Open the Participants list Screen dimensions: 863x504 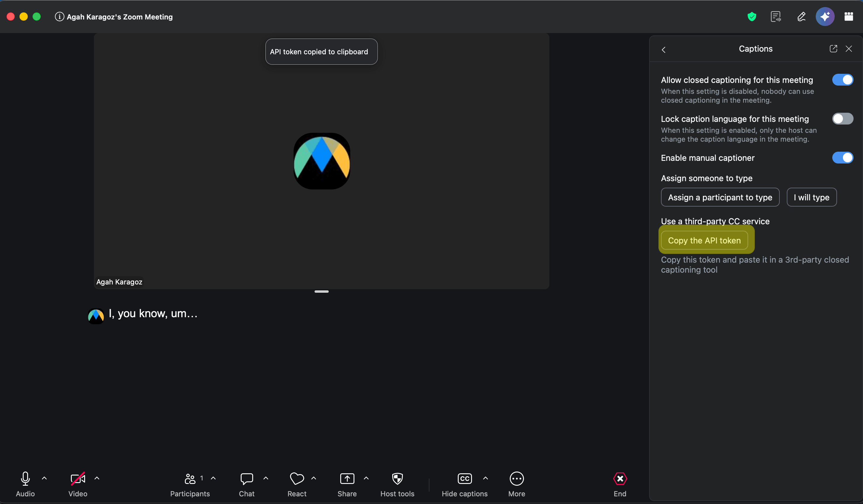click(x=190, y=484)
